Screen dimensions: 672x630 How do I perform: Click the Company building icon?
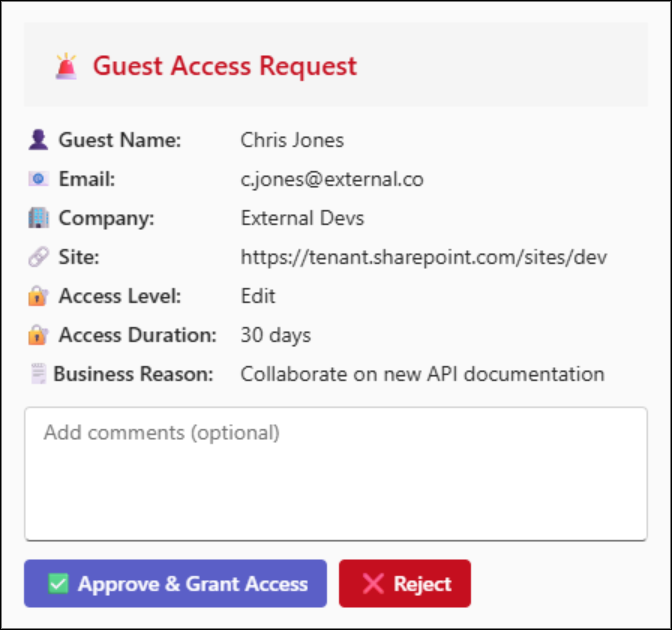(38, 218)
